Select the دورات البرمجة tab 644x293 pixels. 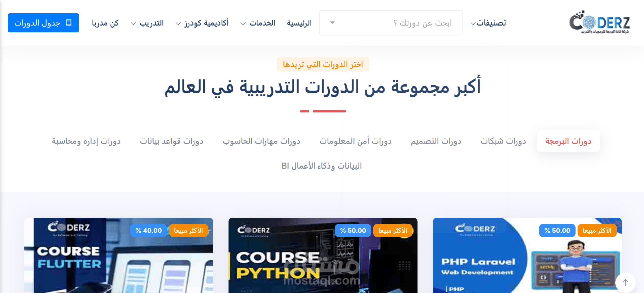coord(568,141)
